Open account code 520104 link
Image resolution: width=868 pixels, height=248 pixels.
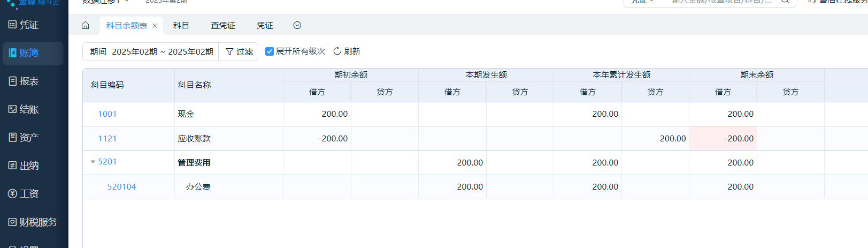122,187
